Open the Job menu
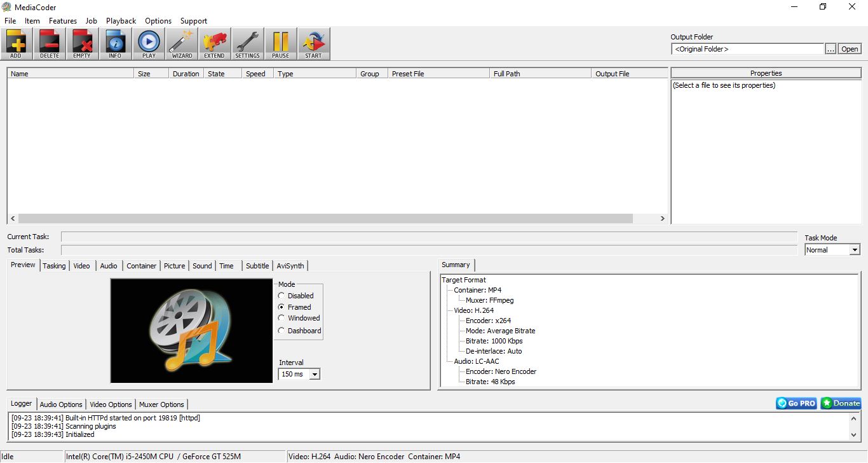The image size is (868, 463). [x=92, y=21]
